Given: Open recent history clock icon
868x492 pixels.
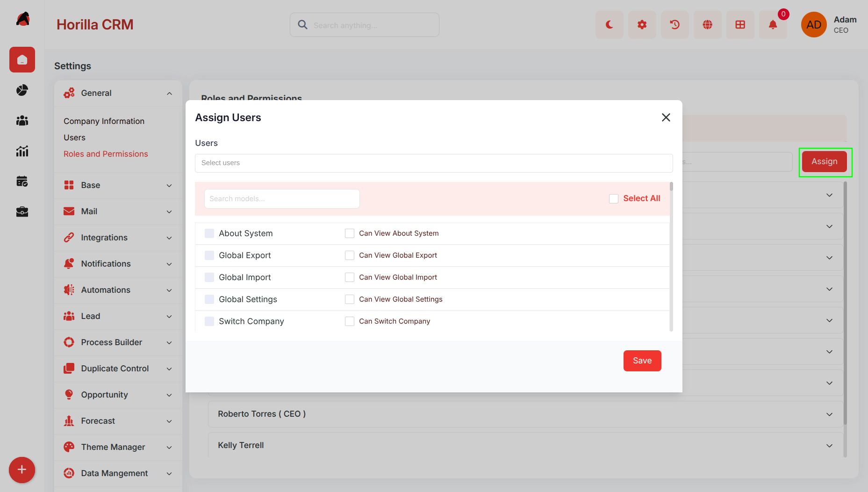Looking at the screenshot, I should tap(674, 25).
